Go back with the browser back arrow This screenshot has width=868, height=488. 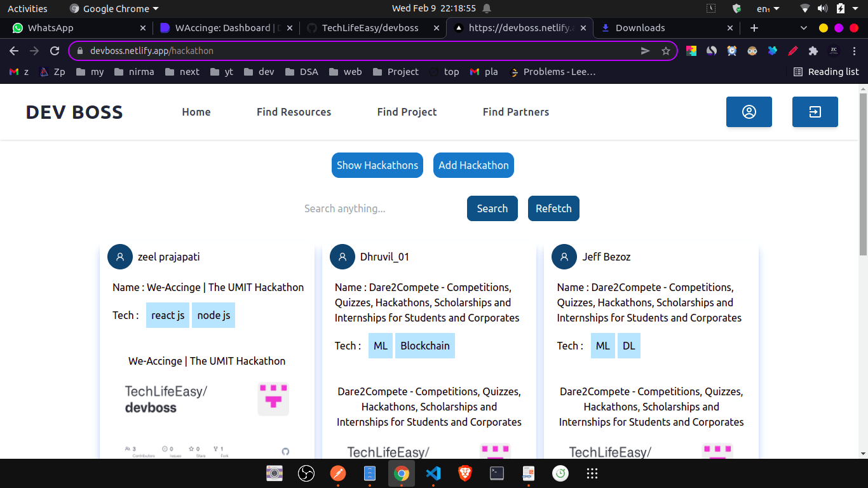pyautogui.click(x=14, y=51)
